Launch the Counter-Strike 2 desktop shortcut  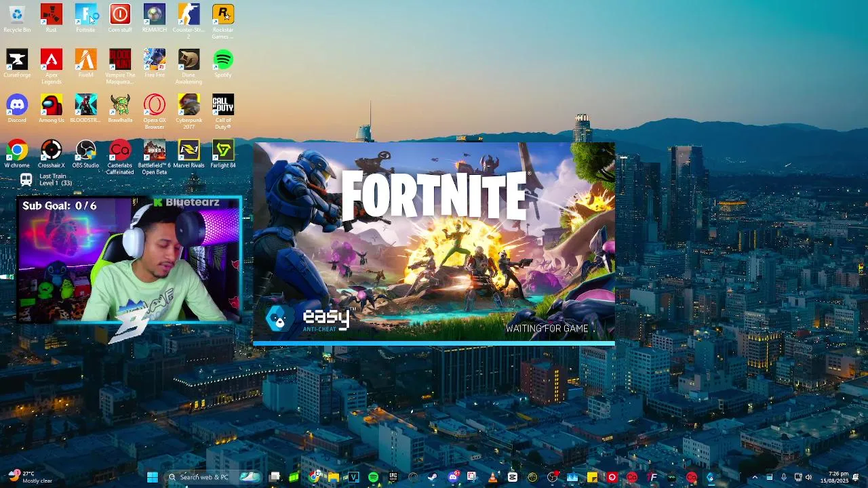(x=189, y=21)
